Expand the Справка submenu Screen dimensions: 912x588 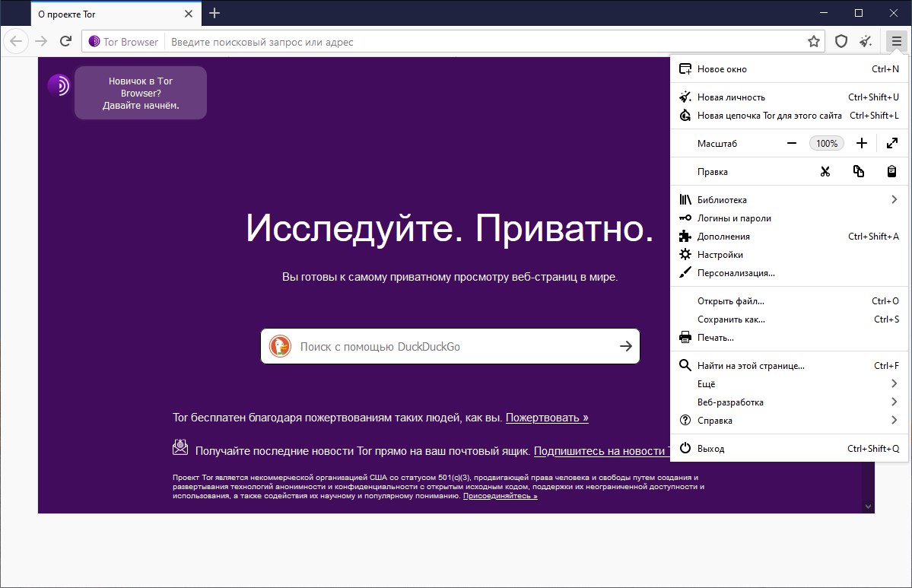click(789, 421)
